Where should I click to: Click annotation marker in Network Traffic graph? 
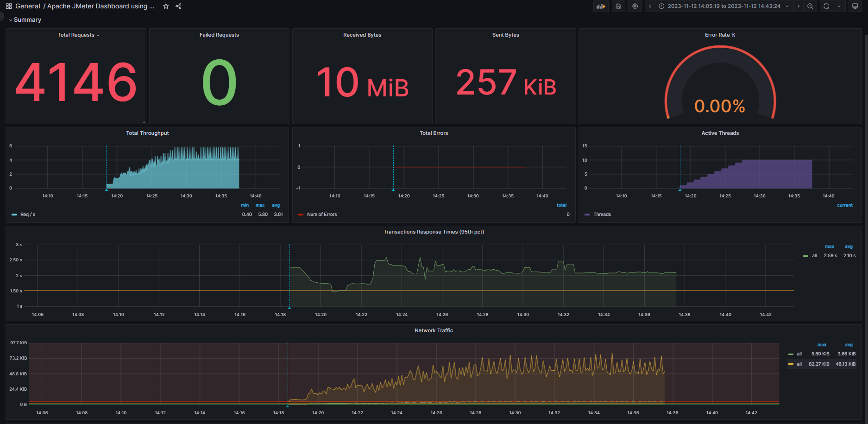[x=288, y=406]
